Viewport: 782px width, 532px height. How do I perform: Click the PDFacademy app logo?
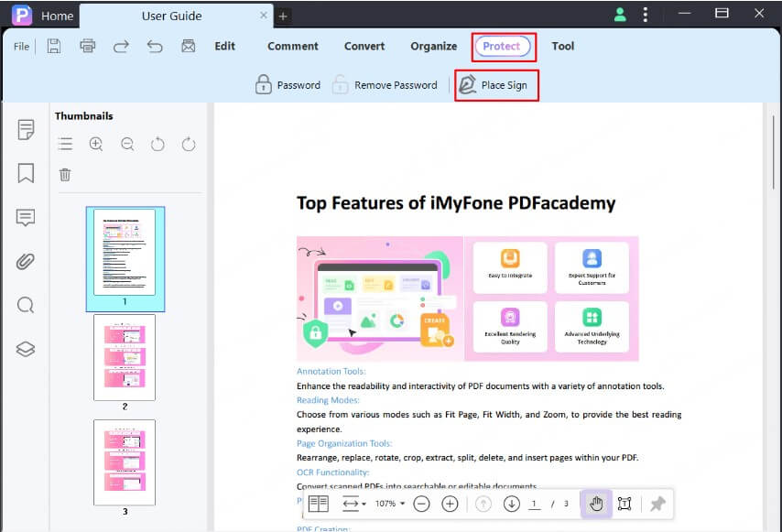coord(22,15)
